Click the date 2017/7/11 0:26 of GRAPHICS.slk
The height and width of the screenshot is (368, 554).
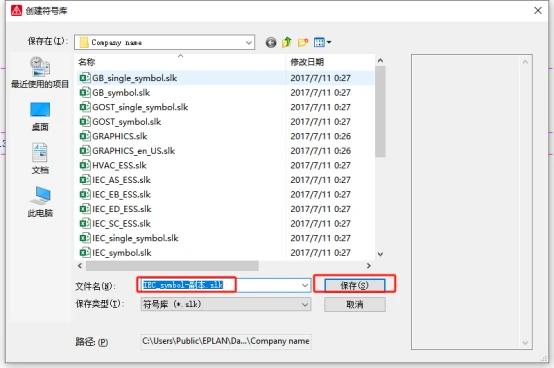click(320, 136)
